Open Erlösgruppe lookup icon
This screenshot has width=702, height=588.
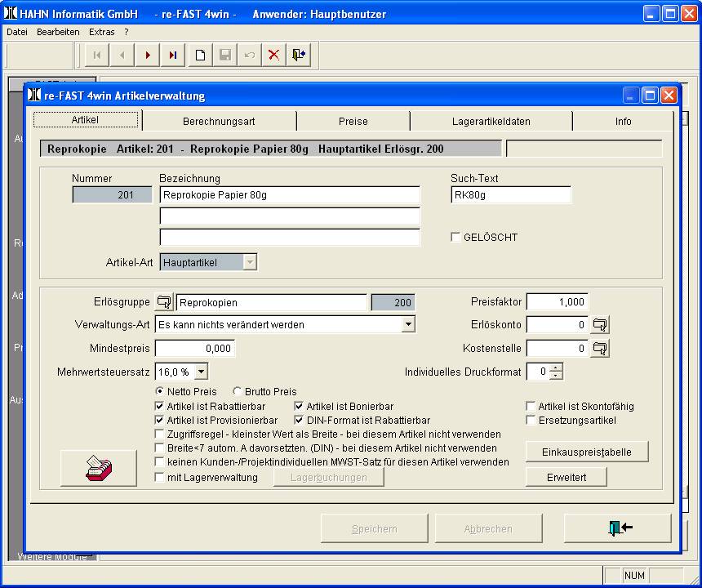click(x=164, y=302)
